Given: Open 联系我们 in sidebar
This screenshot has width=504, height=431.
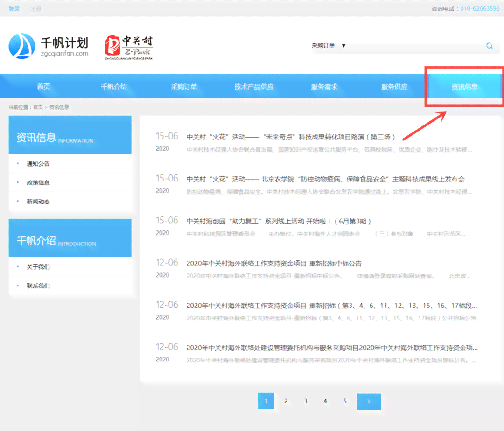Looking at the screenshot, I should 38,286.
